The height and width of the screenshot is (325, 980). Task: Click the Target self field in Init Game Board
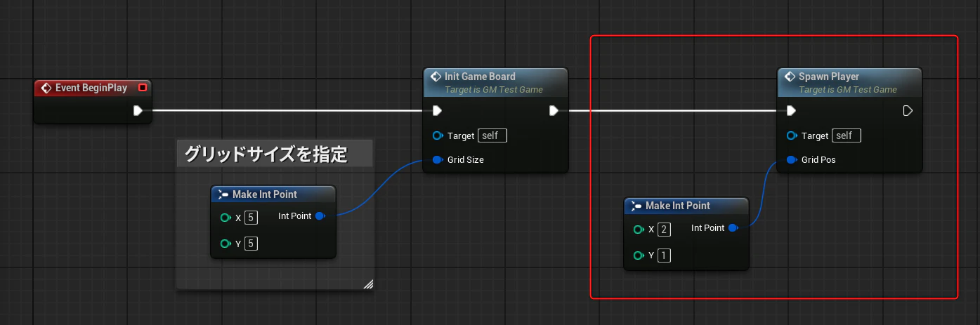click(x=492, y=135)
